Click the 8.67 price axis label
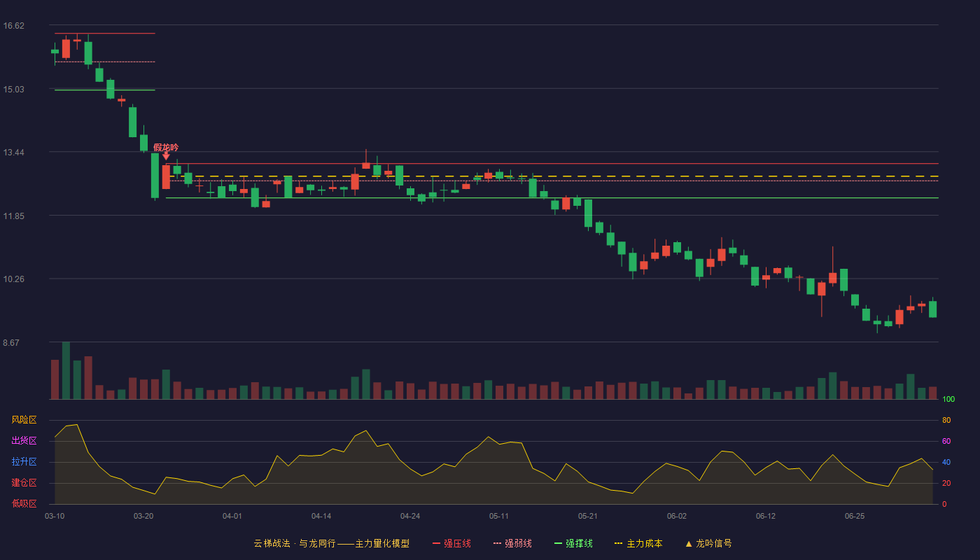 (x=13, y=343)
